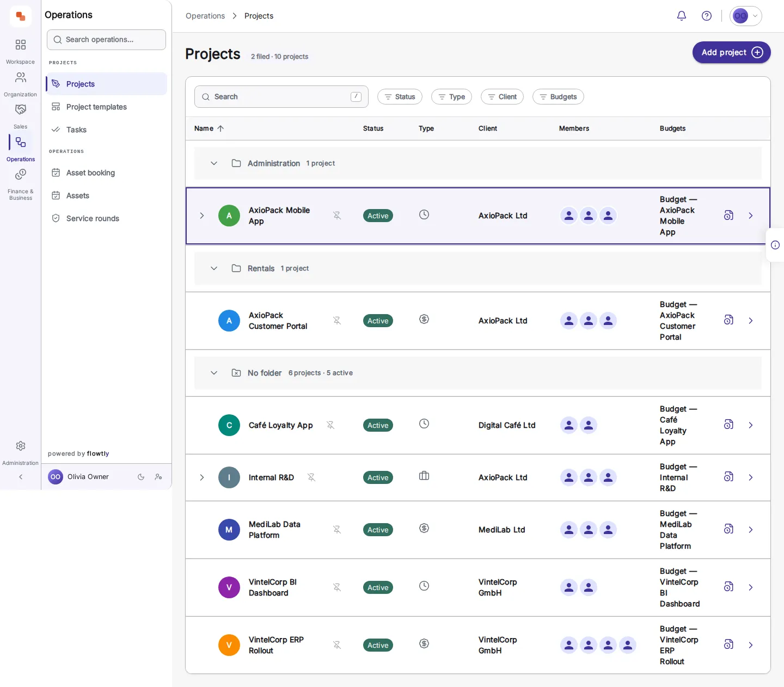Image resolution: width=784 pixels, height=687 pixels.
Task: Click the user switch icon beside Olivia Owner
Action: coord(158,477)
